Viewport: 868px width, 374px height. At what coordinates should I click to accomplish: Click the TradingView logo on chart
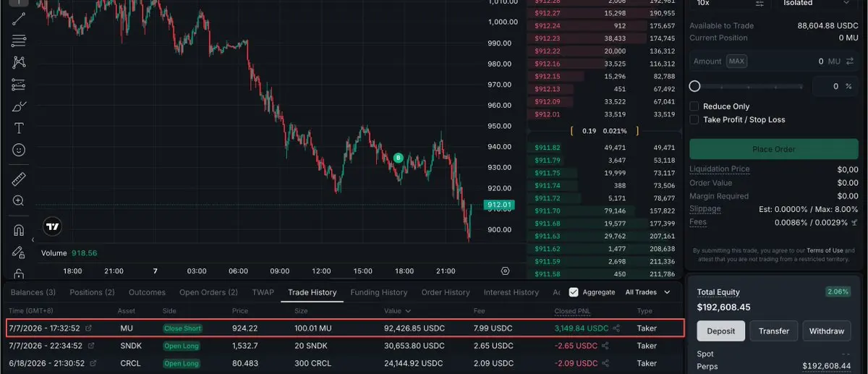pos(52,226)
